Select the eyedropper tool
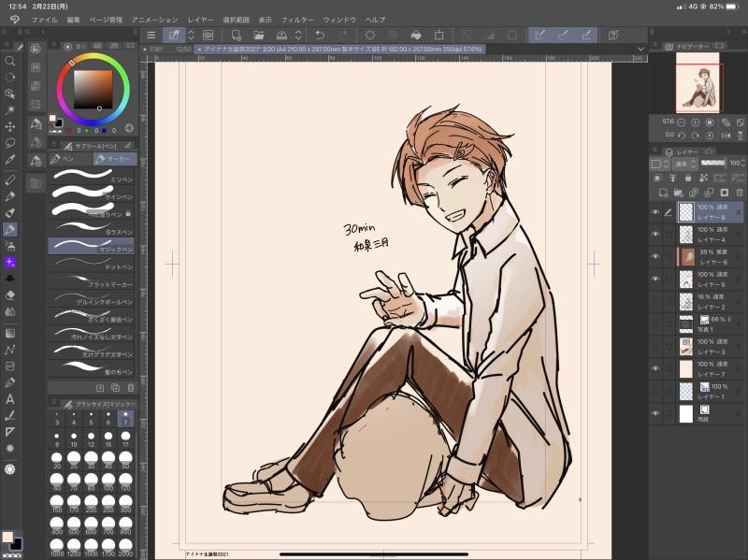The height and width of the screenshot is (560, 748). point(10,161)
